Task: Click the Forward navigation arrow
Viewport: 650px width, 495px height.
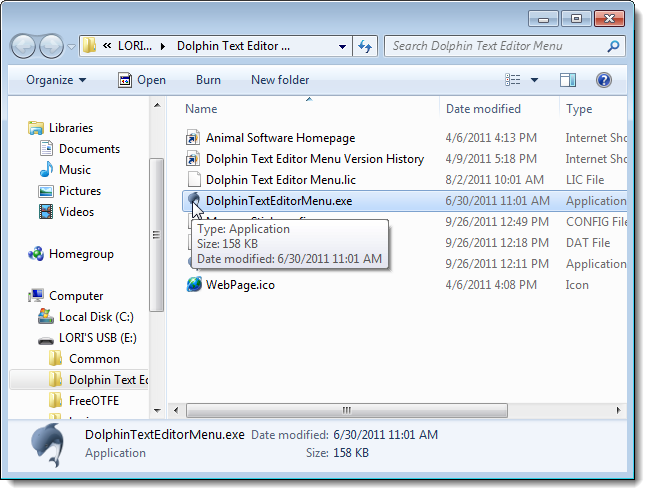Action: pos(51,46)
